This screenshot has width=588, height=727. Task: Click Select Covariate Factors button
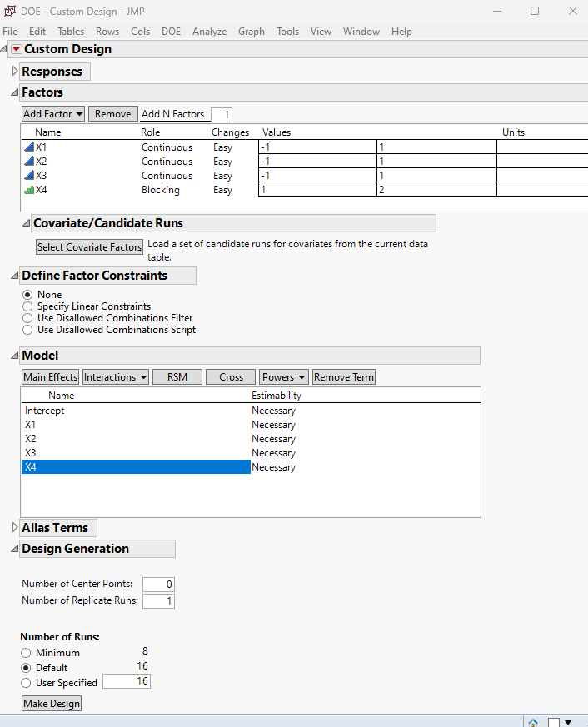89,247
